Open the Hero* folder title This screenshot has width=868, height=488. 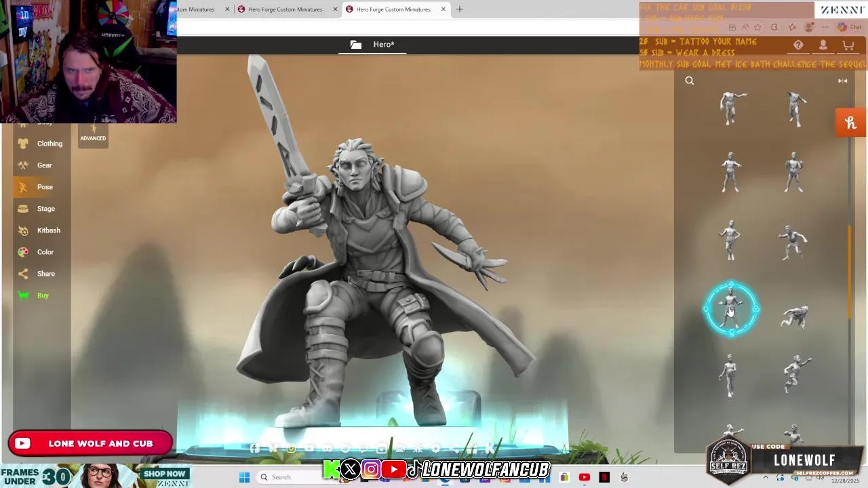tap(384, 45)
